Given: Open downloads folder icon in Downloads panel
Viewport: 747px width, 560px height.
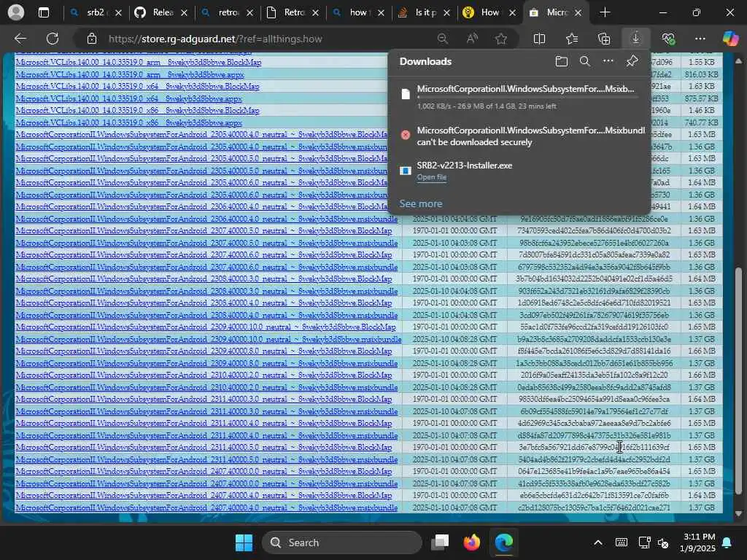Looking at the screenshot, I should tap(562, 61).
